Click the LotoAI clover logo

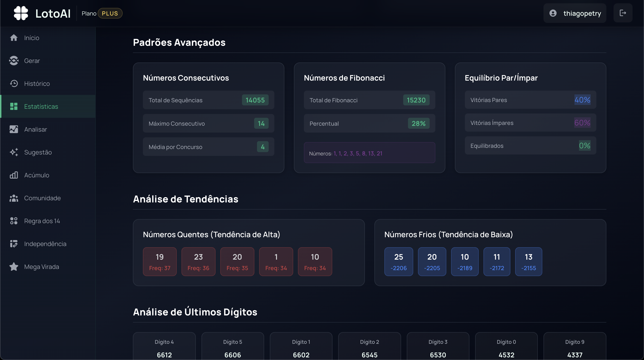(x=21, y=13)
